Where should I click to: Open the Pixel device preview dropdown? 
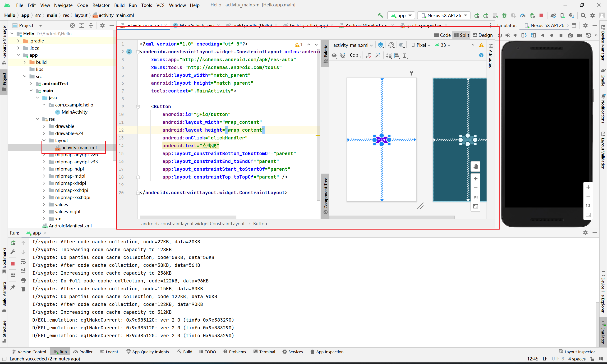(x=421, y=45)
